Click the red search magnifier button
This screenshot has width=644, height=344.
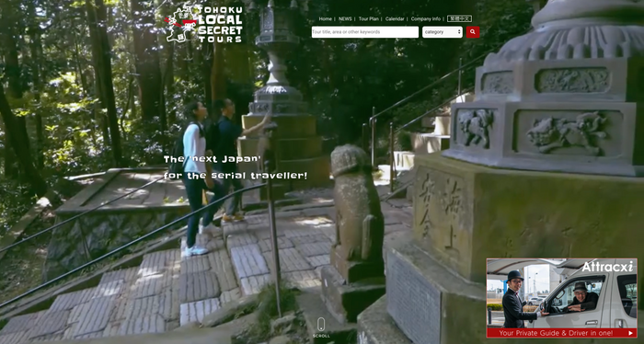pos(473,32)
